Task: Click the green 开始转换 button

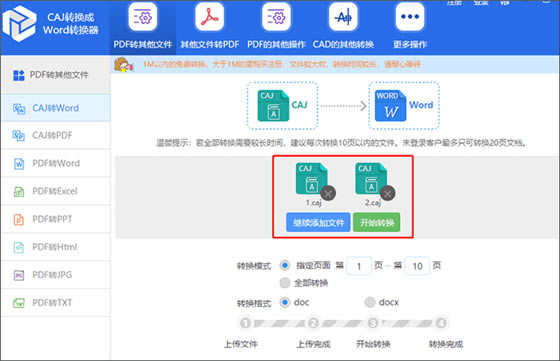Action: pyautogui.click(x=377, y=222)
